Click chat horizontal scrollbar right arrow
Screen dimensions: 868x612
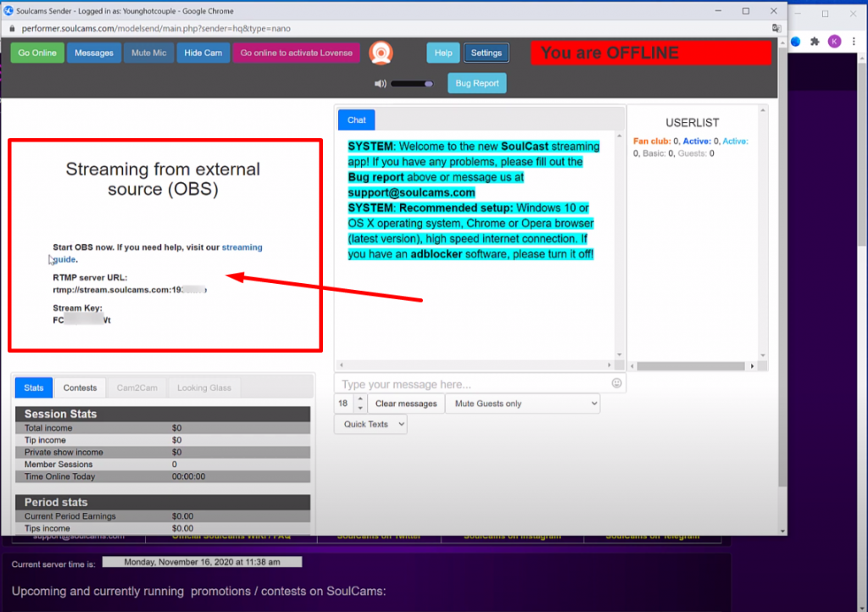pyautogui.click(x=609, y=365)
